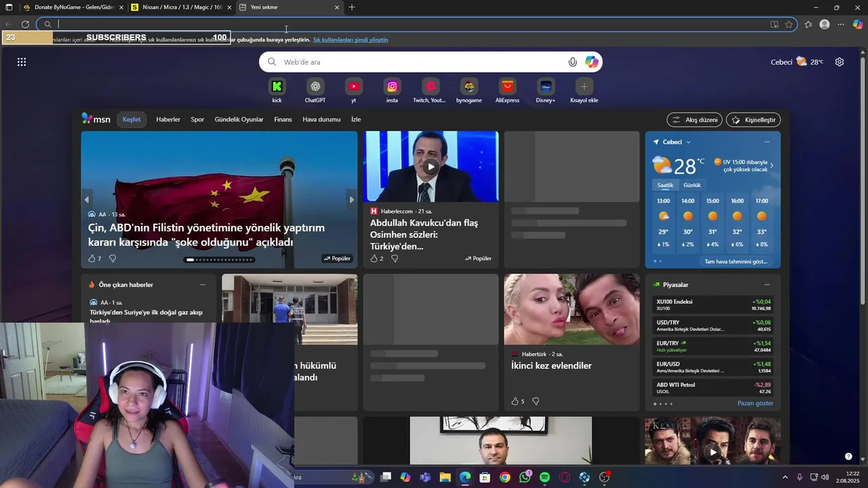Select the Gündelik Oyunlar tab
The width and height of the screenshot is (868, 488).
239,119
